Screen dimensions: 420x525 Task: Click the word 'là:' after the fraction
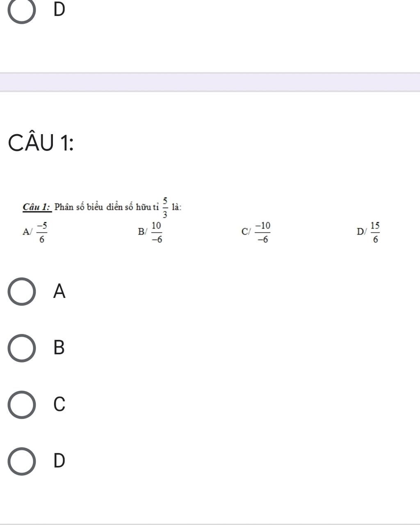(x=176, y=207)
